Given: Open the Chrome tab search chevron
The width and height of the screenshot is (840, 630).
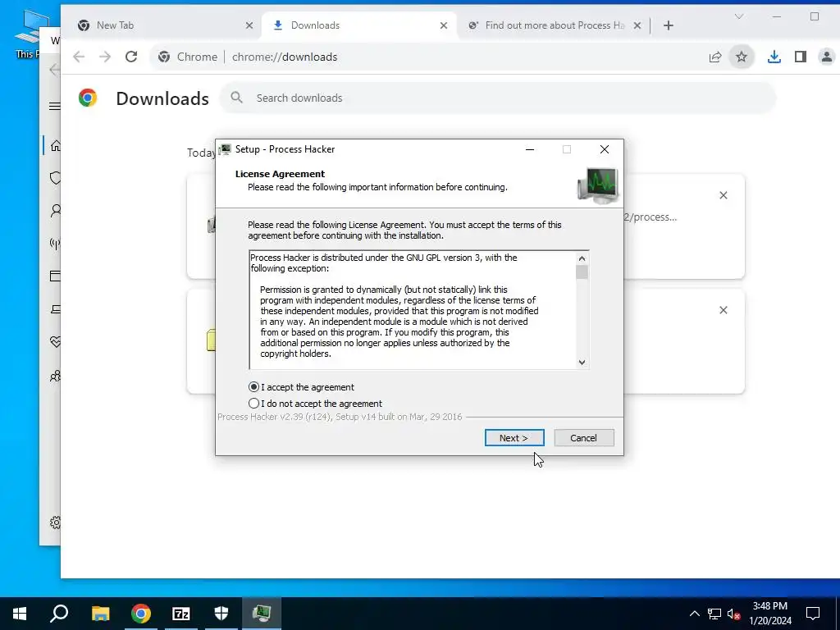Looking at the screenshot, I should [739, 16].
